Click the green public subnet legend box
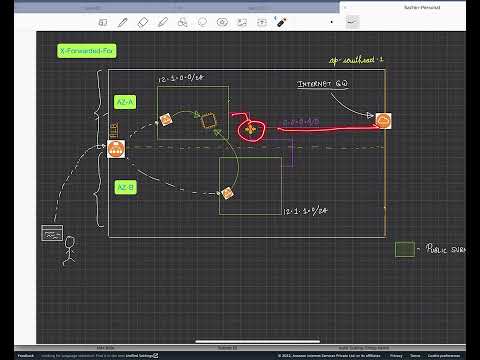This screenshot has width=480, height=360. click(405, 249)
